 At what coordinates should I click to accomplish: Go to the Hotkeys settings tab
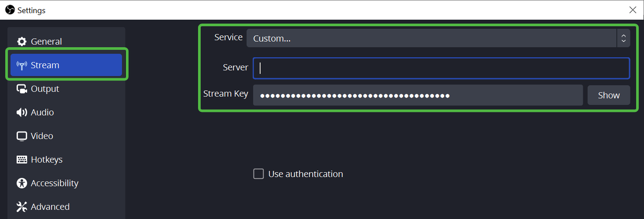point(46,160)
